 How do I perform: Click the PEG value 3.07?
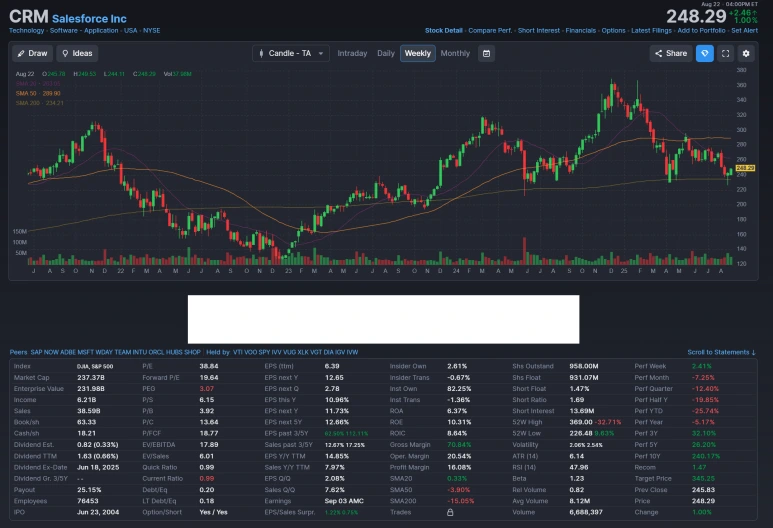[x=207, y=388]
